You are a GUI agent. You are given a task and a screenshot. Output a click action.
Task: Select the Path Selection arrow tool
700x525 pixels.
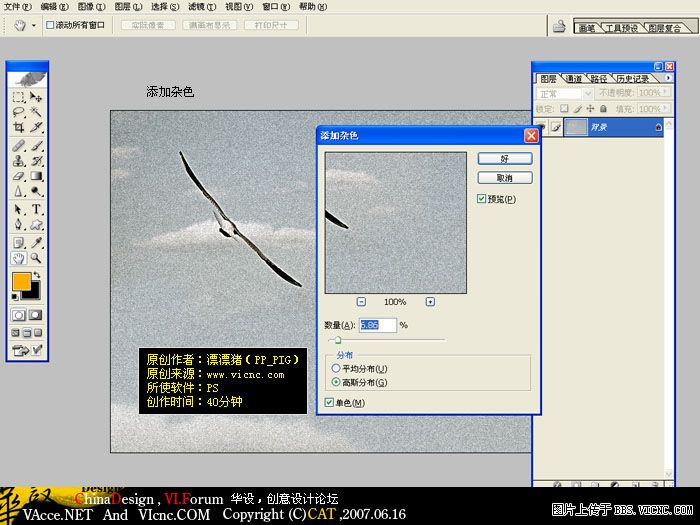coord(18,209)
